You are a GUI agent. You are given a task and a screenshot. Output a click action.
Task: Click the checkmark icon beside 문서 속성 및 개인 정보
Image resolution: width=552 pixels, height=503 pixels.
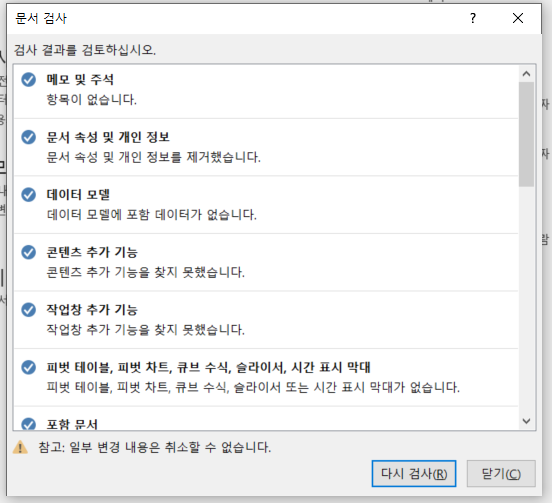(x=29, y=137)
